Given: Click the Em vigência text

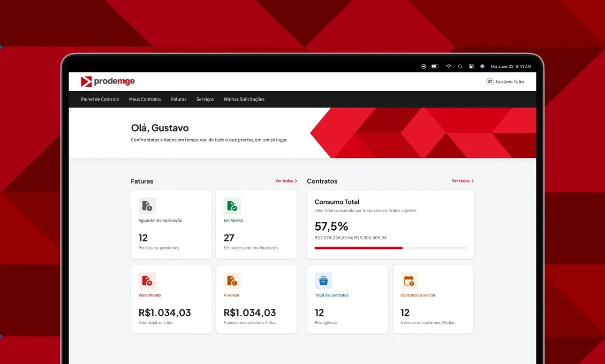Looking at the screenshot, I should click(326, 323).
